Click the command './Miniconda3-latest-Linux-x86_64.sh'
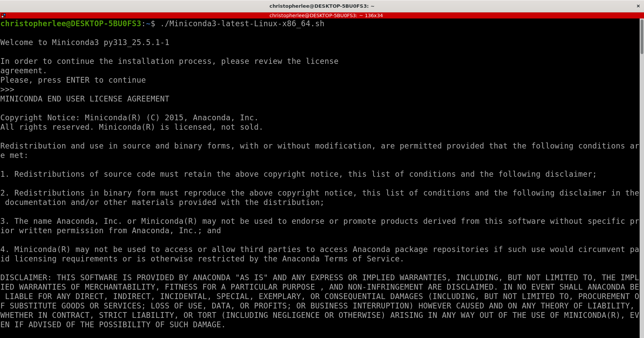The width and height of the screenshot is (644, 338). [x=242, y=24]
